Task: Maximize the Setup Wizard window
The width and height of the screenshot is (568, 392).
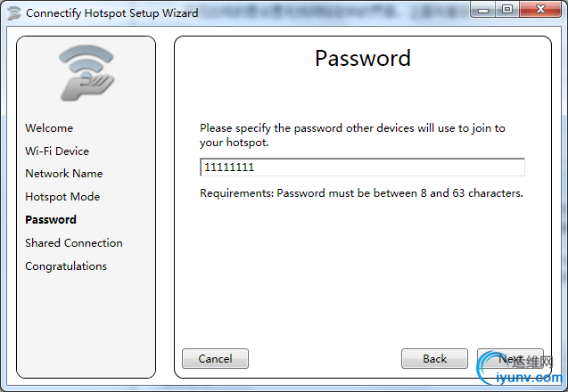Action: coord(507,10)
